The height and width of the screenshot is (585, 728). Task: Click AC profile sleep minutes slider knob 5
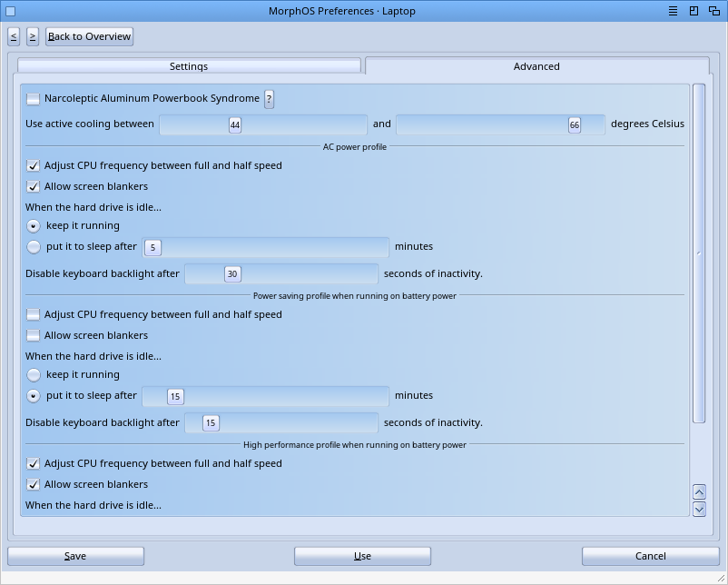tap(152, 248)
